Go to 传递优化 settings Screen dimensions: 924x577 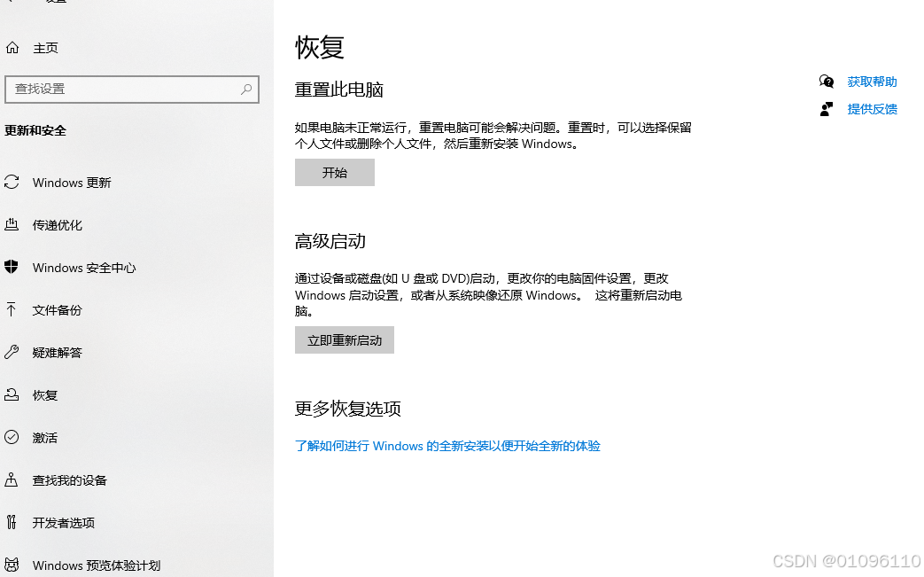click(x=58, y=225)
